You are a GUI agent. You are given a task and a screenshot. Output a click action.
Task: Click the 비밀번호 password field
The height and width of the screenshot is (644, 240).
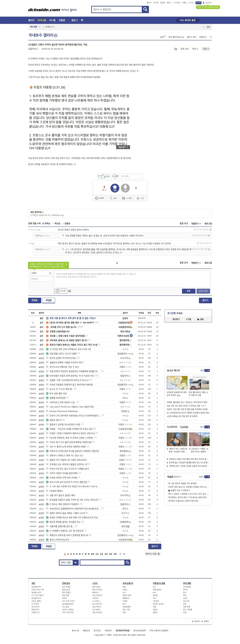(x=41, y=279)
